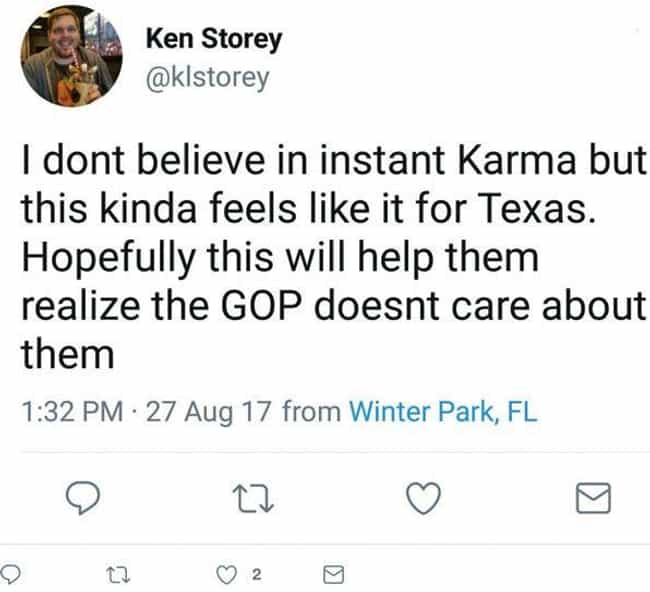Click the bottom row's reply bubble icon
Viewport: 650px width, 592px height.
10,575
